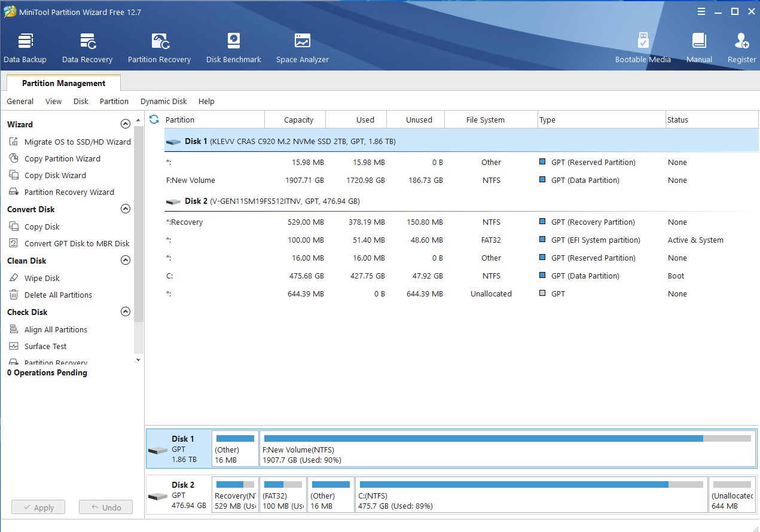
Task: Create Bootable Media
Action: pos(643,48)
